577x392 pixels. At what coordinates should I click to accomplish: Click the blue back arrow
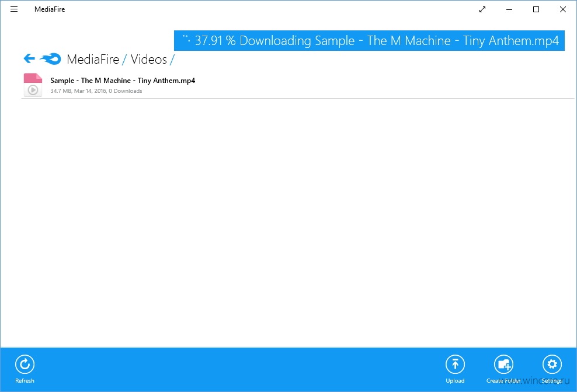29,58
